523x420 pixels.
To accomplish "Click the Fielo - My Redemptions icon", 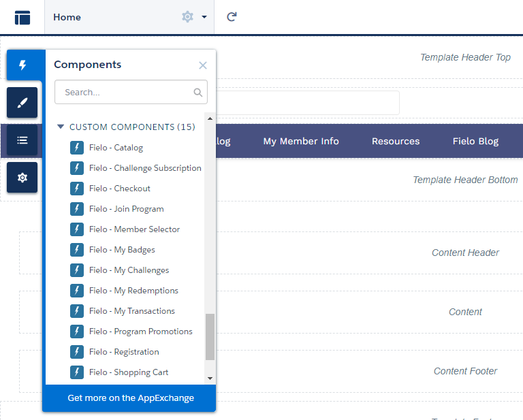I will pos(77,291).
